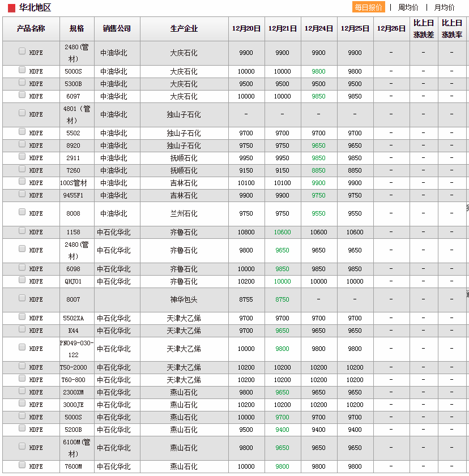Click the 12月21日 column header

click(283, 29)
